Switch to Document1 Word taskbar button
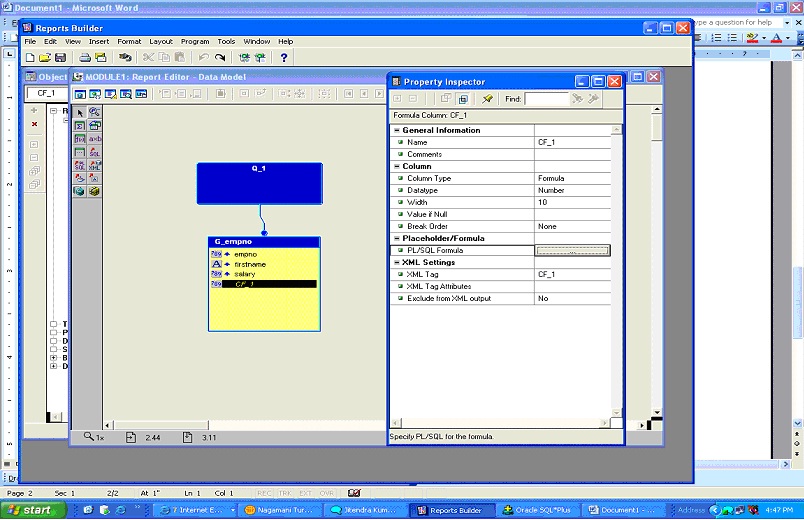The height and width of the screenshot is (520, 804). 622,510
